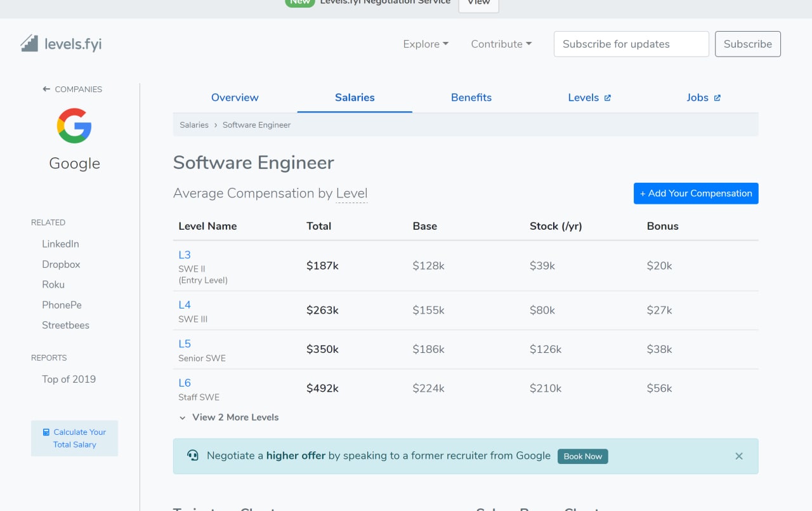This screenshot has width=812, height=511.
Task: Click the Add Your Compensation button
Action: [696, 194]
